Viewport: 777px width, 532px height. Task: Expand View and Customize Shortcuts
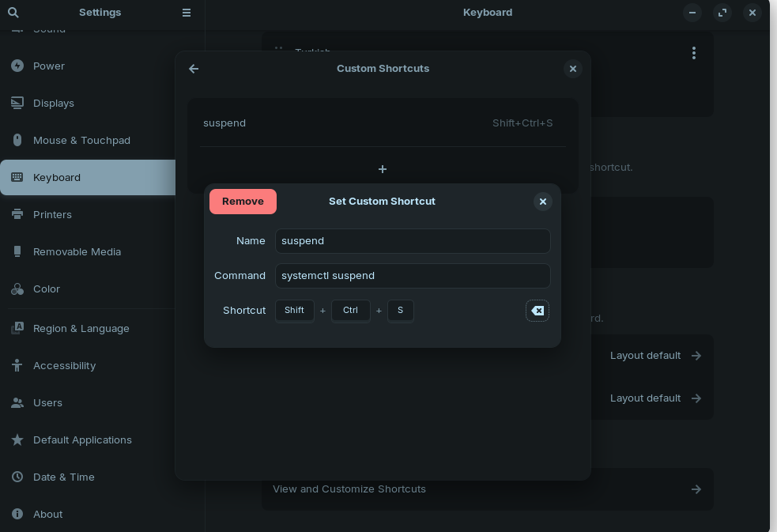point(487,489)
